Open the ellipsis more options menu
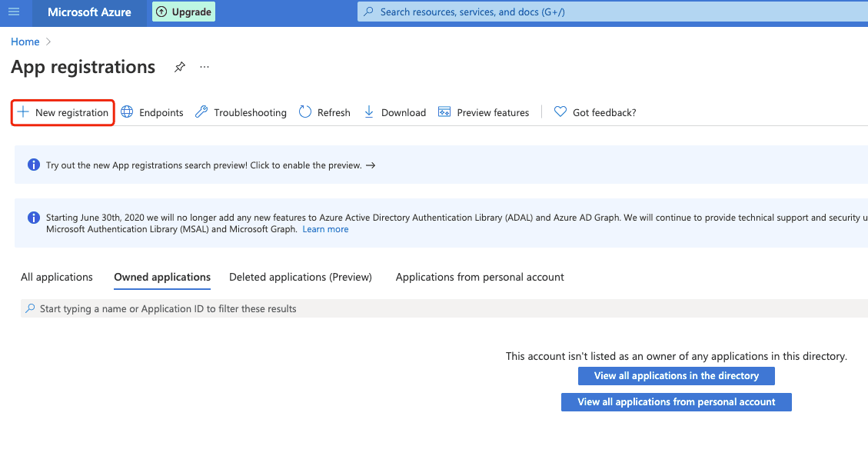 pos(205,67)
